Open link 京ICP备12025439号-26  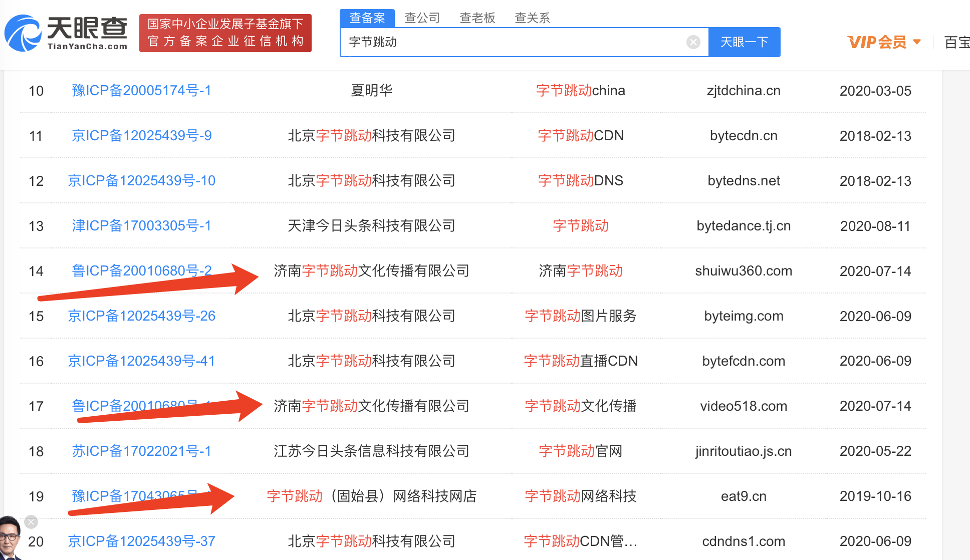141,316
